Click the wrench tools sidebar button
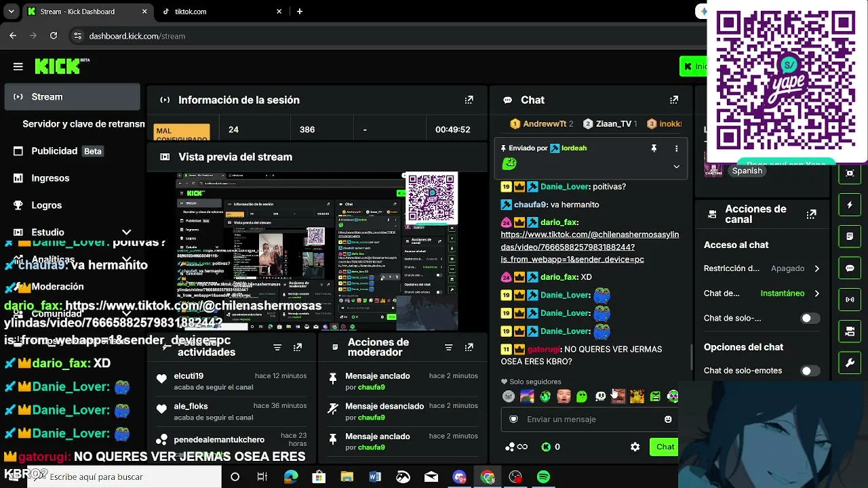The width and height of the screenshot is (868, 488). tap(850, 363)
